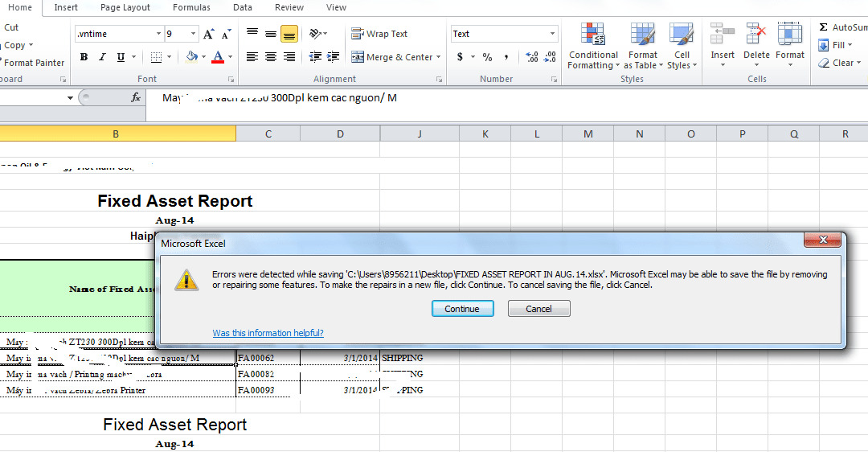
Task: Click the Copy button
Action: pyautogui.click(x=15, y=45)
